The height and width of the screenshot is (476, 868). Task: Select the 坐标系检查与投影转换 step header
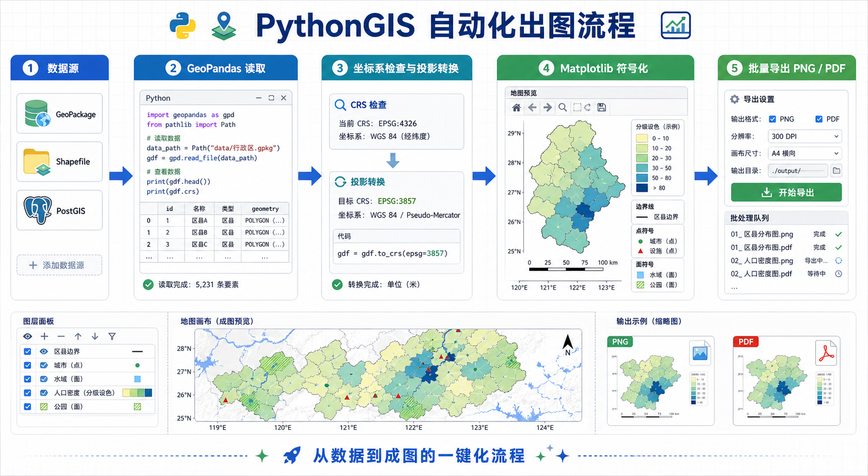click(397, 68)
